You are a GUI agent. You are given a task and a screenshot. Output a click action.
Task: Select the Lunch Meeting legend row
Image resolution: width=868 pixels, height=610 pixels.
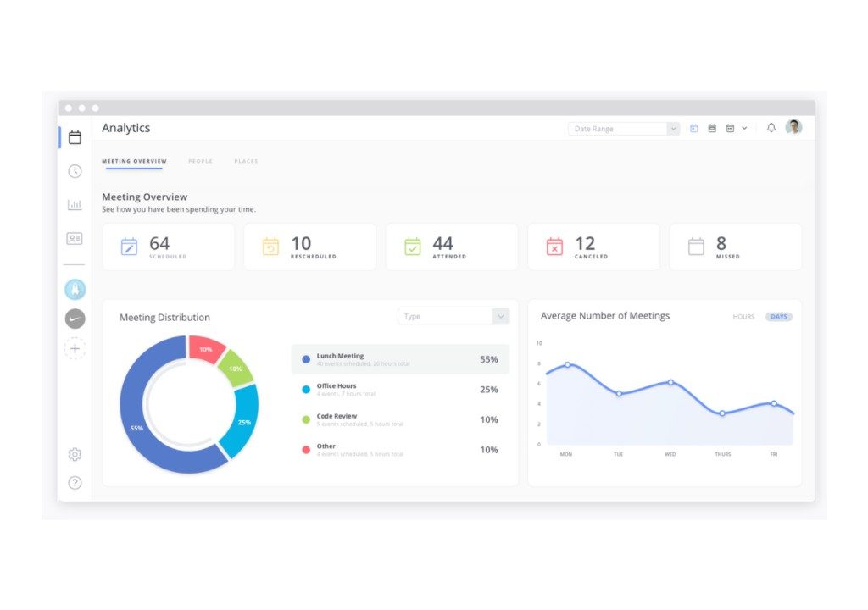click(x=400, y=359)
